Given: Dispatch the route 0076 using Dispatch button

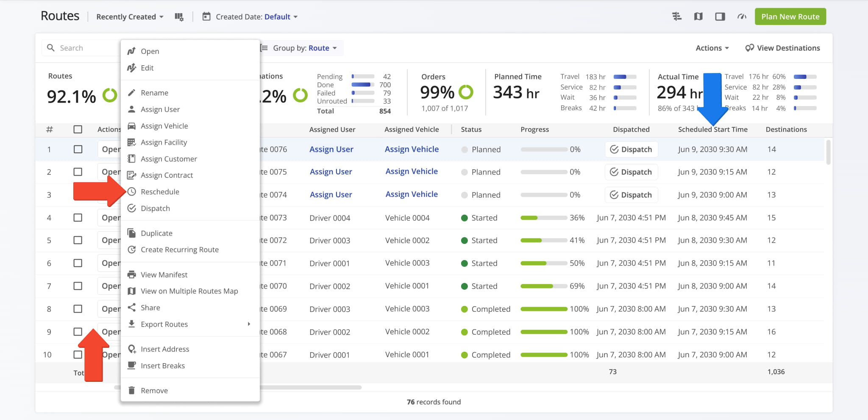Looking at the screenshot, I should [631, 149].
